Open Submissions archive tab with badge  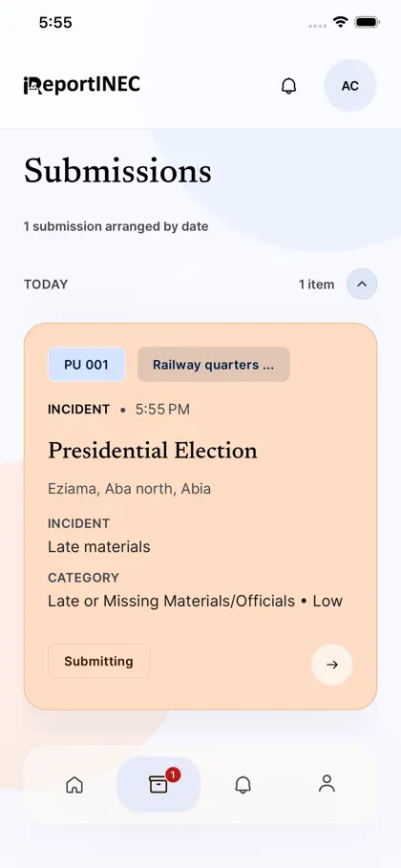point(158,784)
